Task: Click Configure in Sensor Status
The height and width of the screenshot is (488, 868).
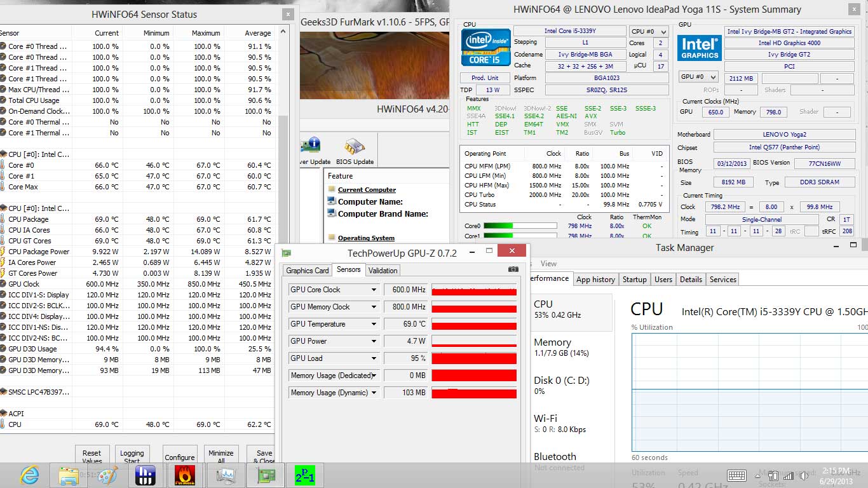Action: coord(180,455)
